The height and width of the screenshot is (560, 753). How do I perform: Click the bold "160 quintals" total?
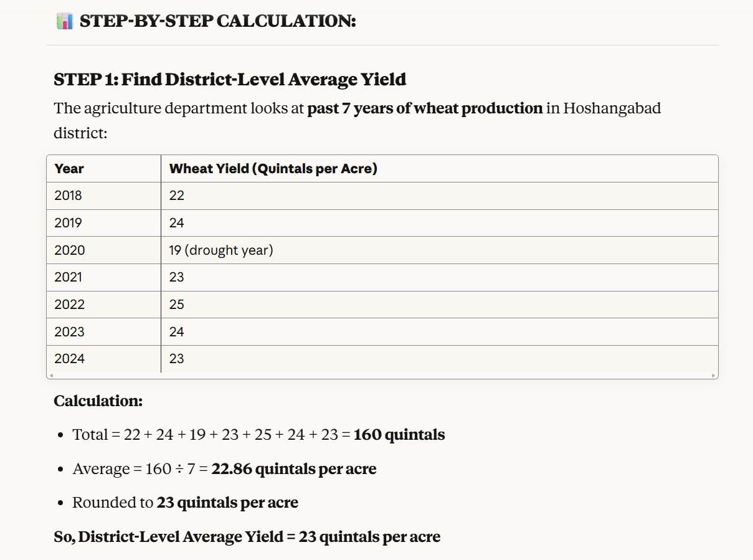click(399, 435)
